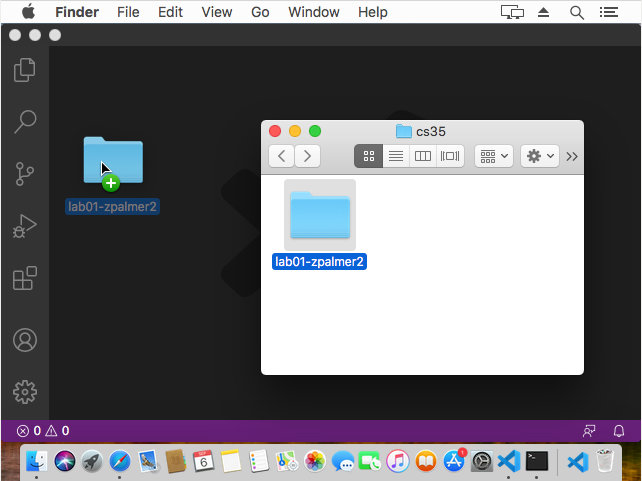642x481 pixels.
Task: Switch Finder to column view
Action: [423, 156]
